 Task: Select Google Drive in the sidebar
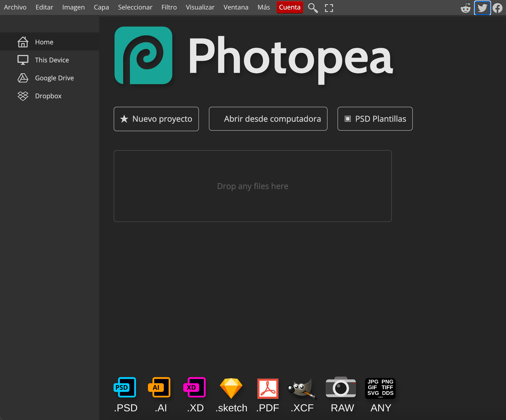pos(50,78)
